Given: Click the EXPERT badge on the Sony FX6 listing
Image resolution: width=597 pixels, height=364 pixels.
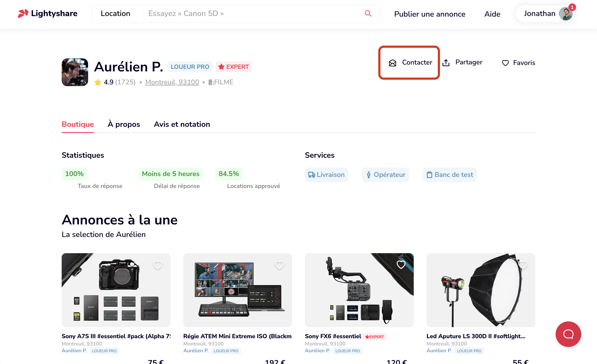Looking at the screenshot, I should [x=374, y=337].
